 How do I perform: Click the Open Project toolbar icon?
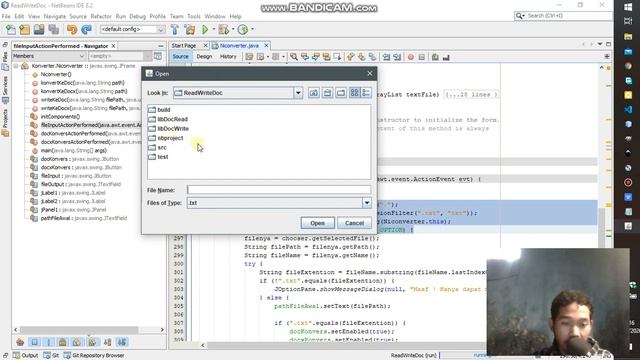[x=39, y=29]
